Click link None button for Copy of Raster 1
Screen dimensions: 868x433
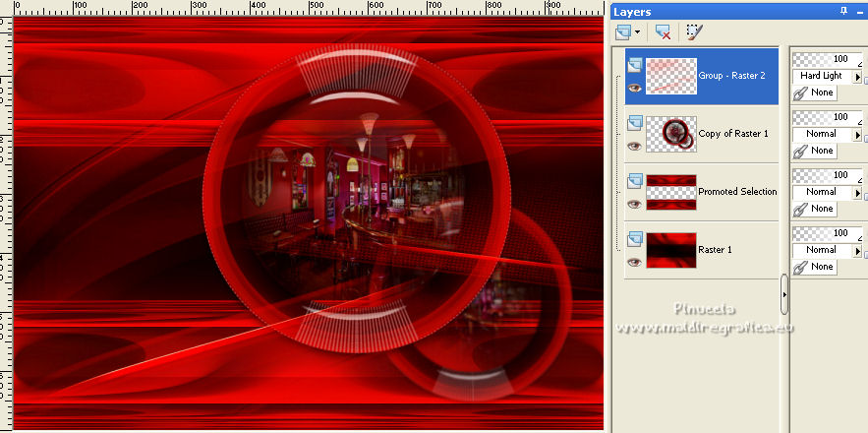click(814, 151)
